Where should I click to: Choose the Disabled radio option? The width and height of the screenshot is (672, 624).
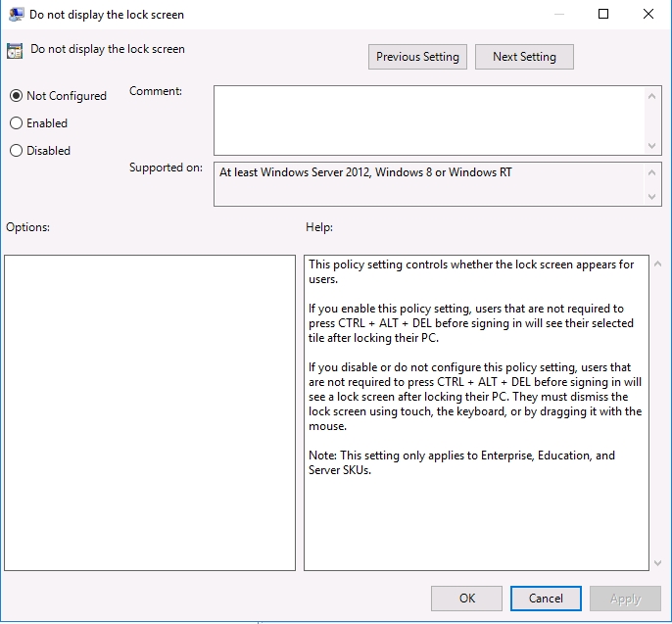[16, 151]
